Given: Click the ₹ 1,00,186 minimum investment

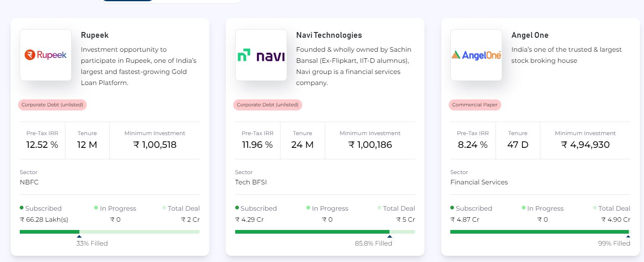Looking at the screenshot, I should [x=370, y=145].
